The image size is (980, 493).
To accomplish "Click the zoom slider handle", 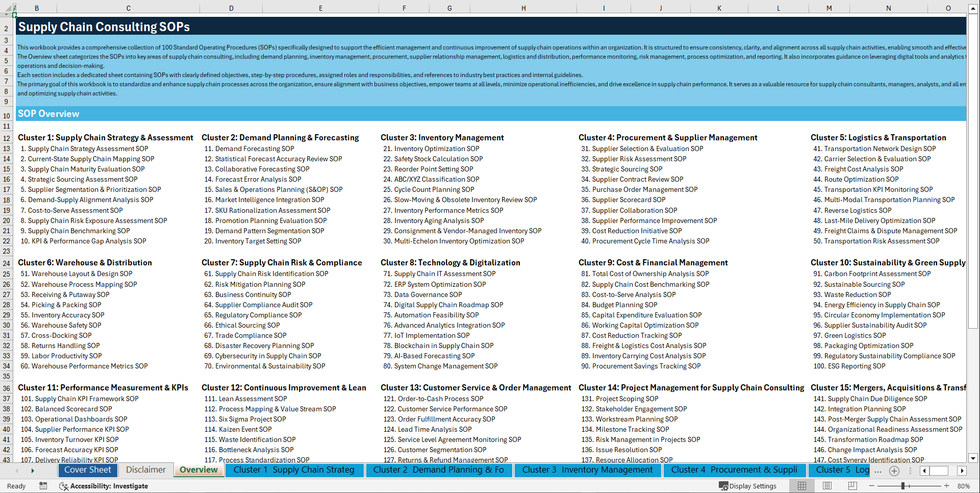I will tap(903, 485).
